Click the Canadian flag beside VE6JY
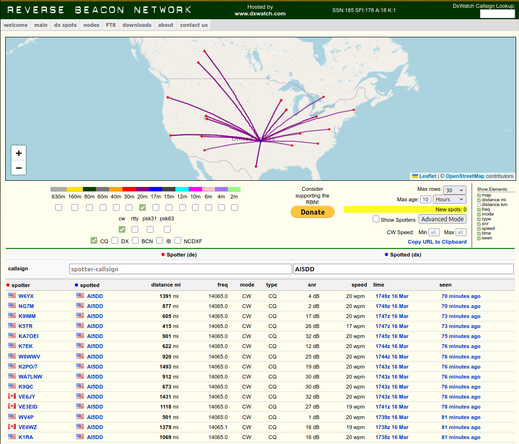Viewport: 519px width, 444px height. pyautogui.click(x=12, y=396)
